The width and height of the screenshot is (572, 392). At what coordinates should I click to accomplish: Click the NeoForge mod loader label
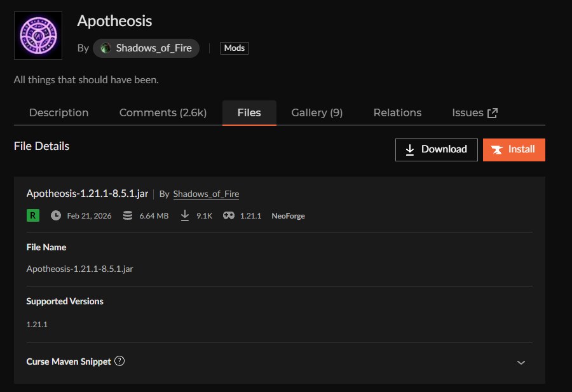click(288, 216)
